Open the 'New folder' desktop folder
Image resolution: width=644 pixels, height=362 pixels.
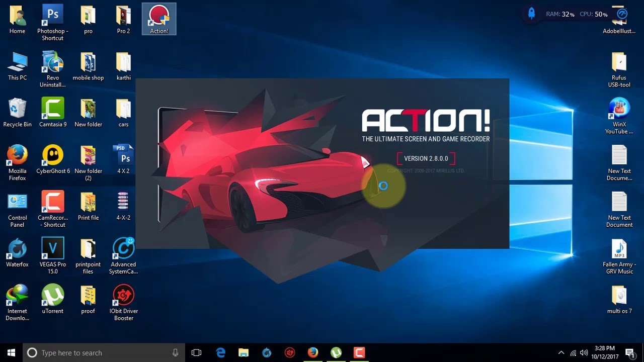click(88, 113)
